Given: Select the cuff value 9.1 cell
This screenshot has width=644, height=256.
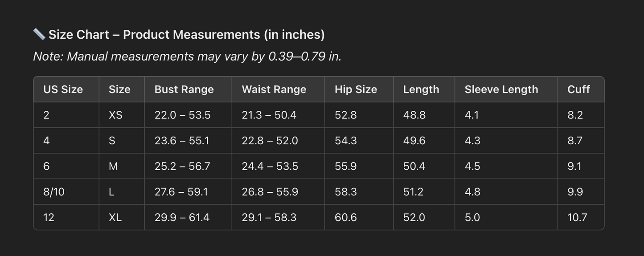Looking at the screenshot, I should [581, 167].
